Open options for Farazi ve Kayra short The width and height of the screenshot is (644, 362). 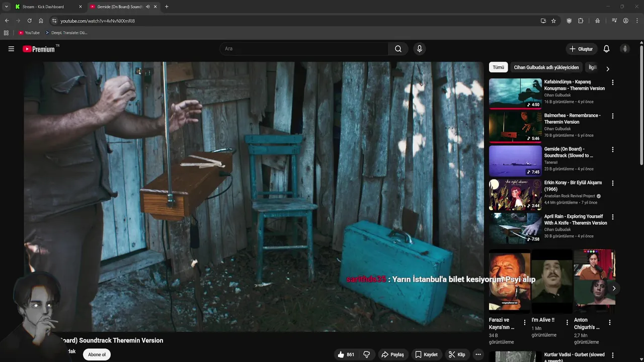[x=525, y=323]
